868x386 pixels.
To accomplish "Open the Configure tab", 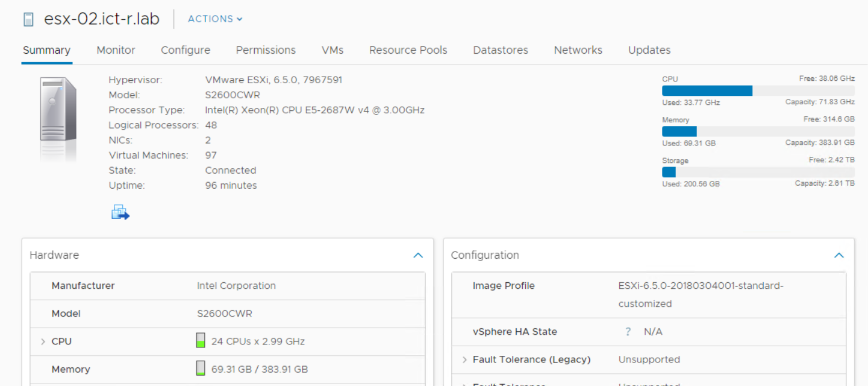I will [x=186, y=50].
